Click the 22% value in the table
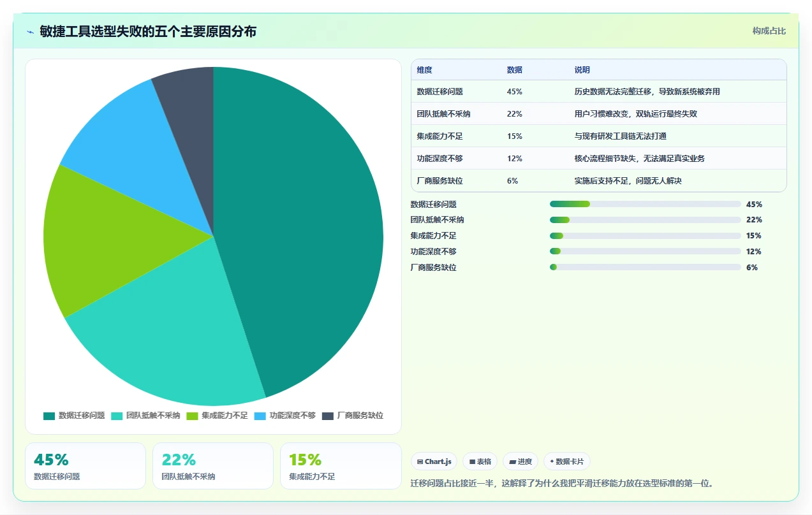This screenshot has width=812, height=515. [x=514, y=114]
